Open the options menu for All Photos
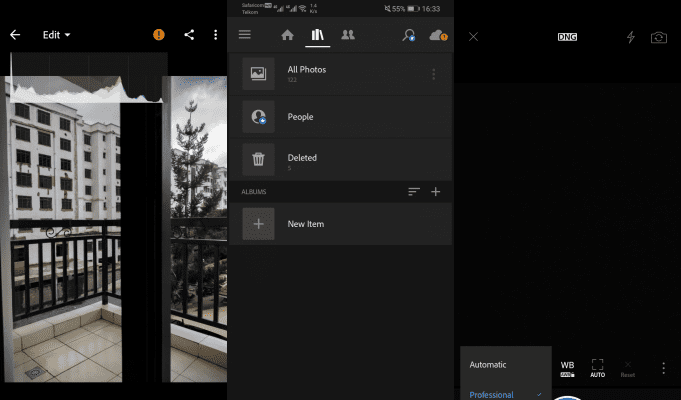The image size is (681, 400). (x=433, y=74)
